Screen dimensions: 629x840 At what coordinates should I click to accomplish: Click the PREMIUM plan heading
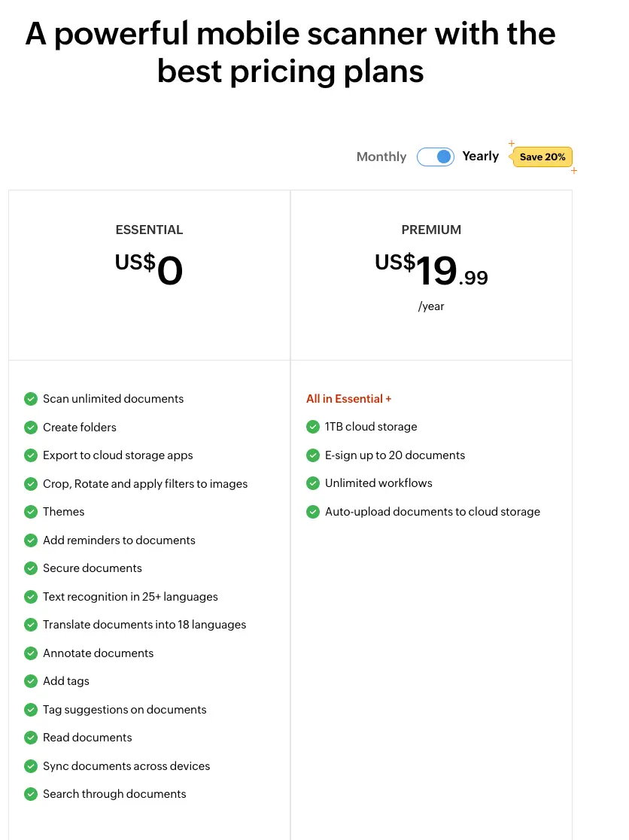pos(431,230)
